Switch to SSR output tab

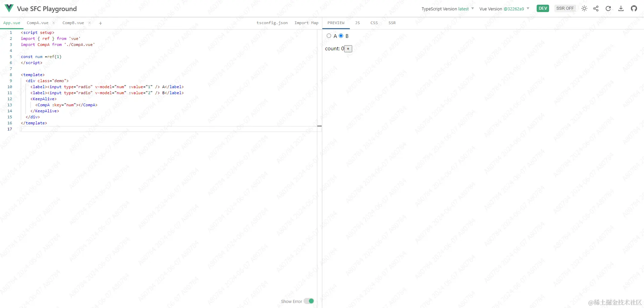tap(392, 23)
